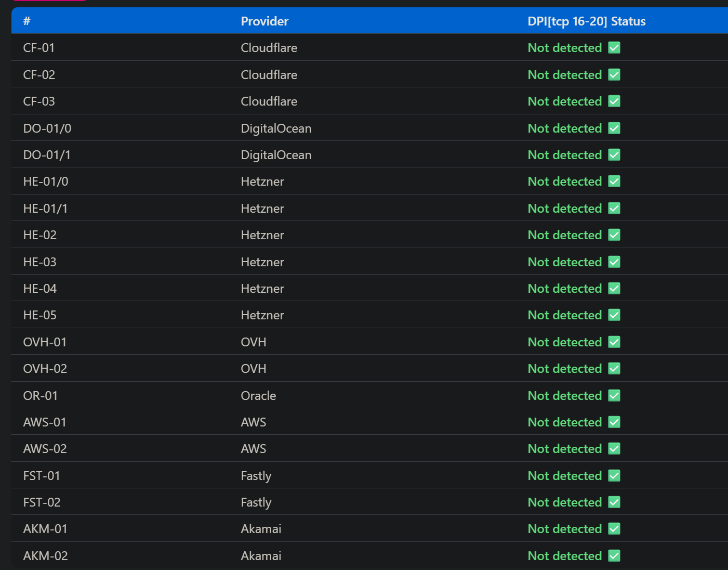728x570 pixels.
Task: Select the HE-04 row identifier
Action: pos(40,288)
